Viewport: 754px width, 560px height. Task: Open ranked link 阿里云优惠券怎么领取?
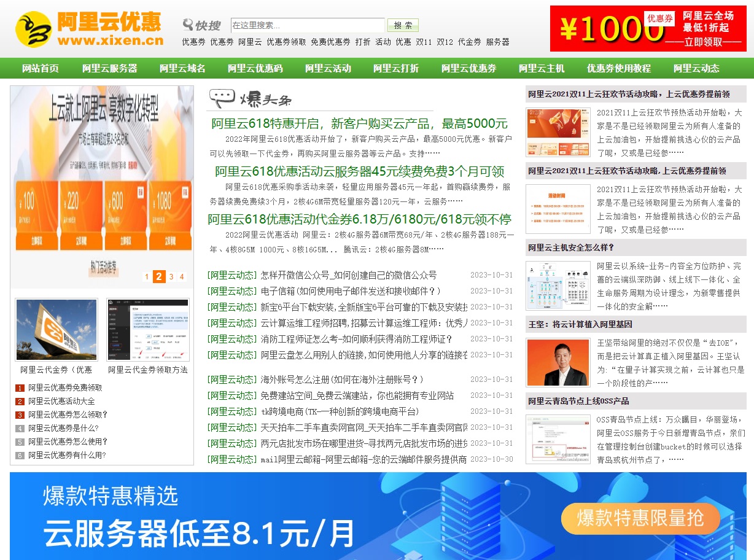coord(68,414)
